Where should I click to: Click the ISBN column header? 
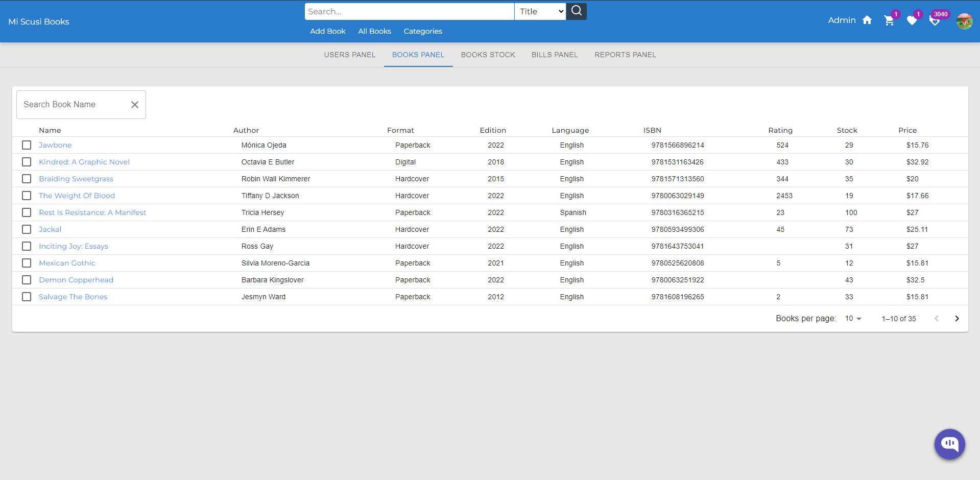[652, 130]
